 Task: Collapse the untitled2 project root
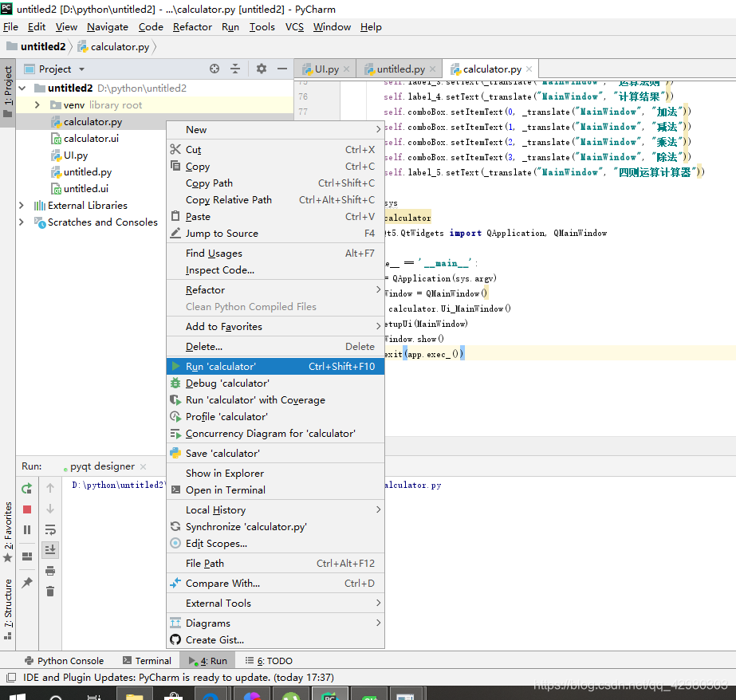[22, 88]
